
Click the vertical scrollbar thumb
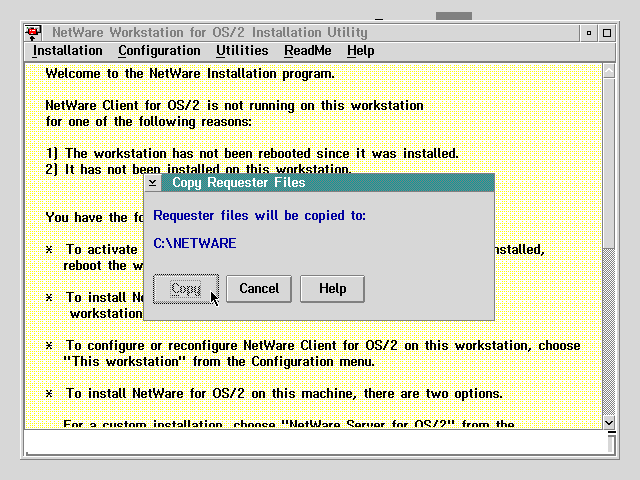point(609,163)
